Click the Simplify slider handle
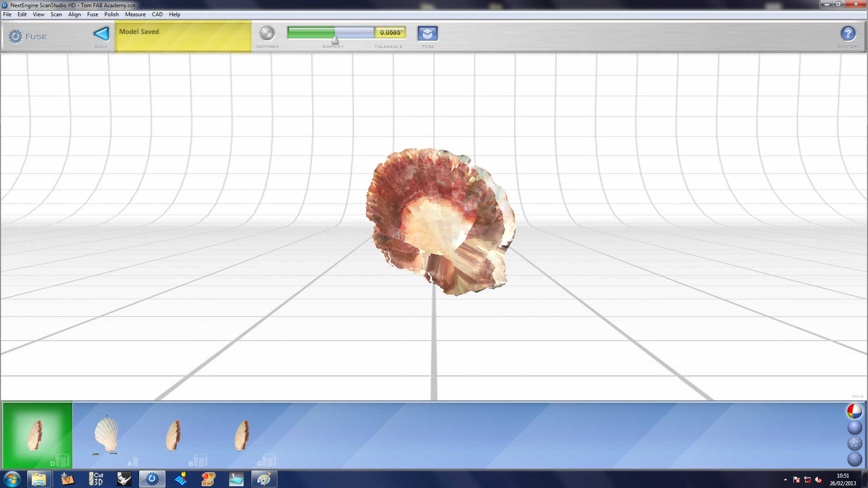 (335, 39)
